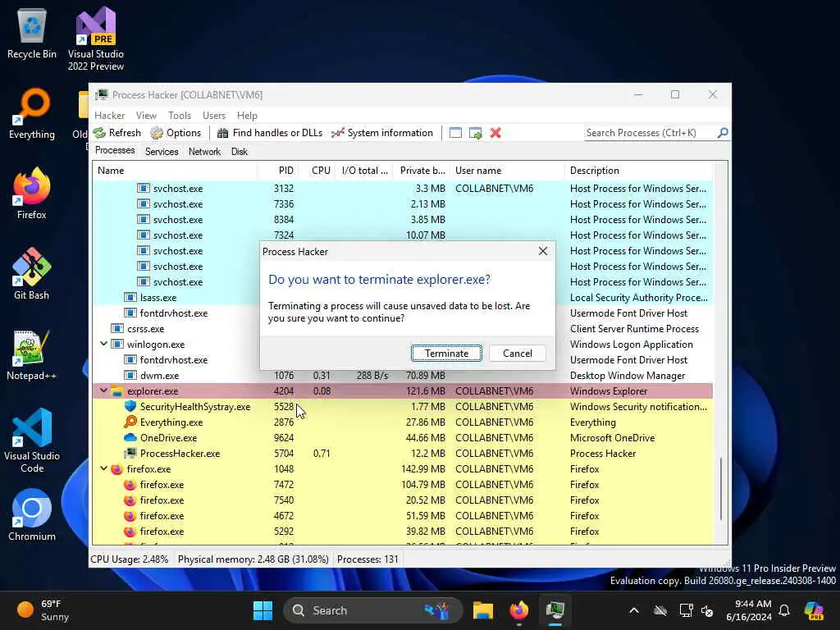Open the Users menu
Viewport: 840px width, 630px height.
tap(214, 115)
